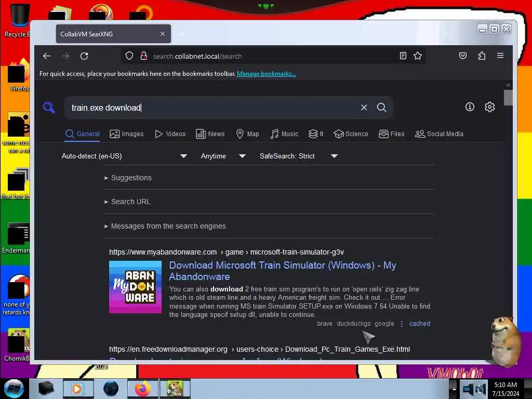Screen dimensions: 532x399
Task: Open Save to Pocket icon
Action: click(463, 56)
